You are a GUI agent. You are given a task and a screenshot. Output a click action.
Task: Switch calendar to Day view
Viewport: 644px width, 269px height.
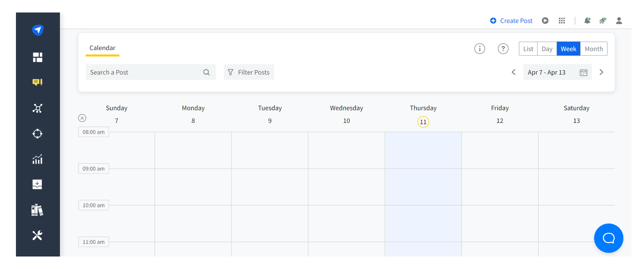(x=547, y=49)
